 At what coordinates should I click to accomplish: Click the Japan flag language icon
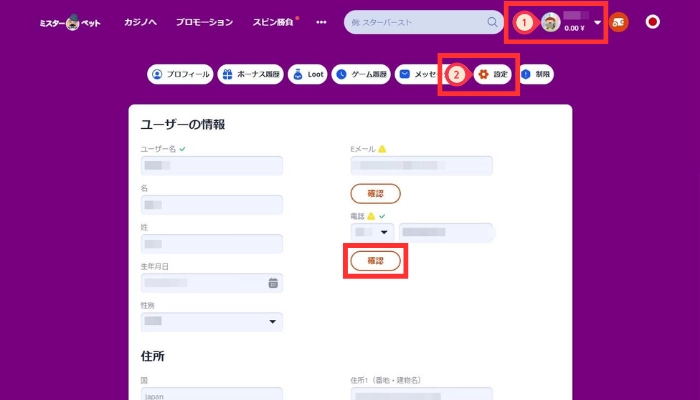653,22
